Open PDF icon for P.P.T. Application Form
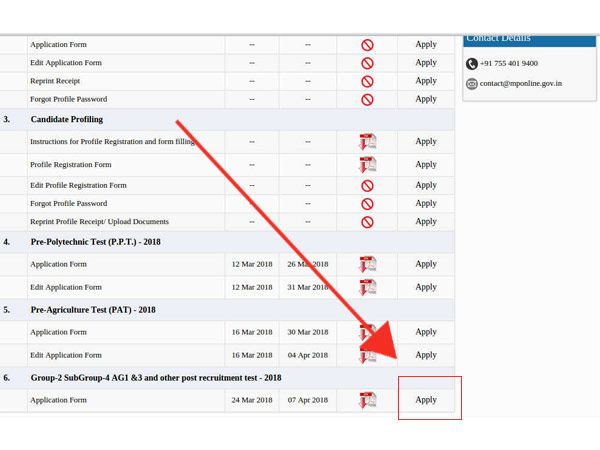 pyautogui.click(x=368, y=264)
